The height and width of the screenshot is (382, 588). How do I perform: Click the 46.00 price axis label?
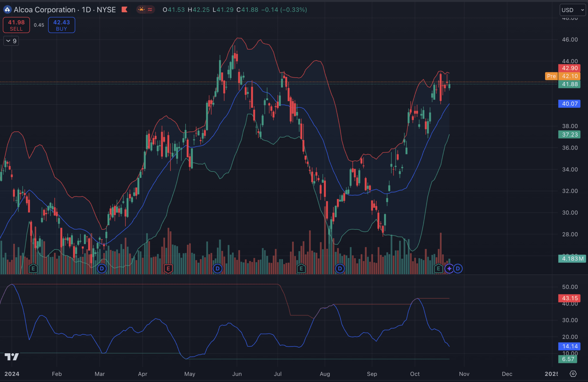(570, 40)
